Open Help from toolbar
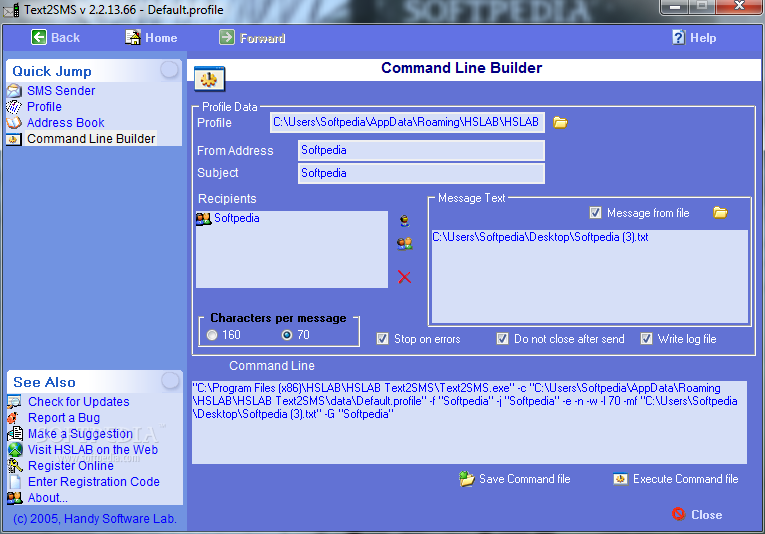Image resolution: width=765 pixels, height=534 pixels. click(x=703, y=38)
